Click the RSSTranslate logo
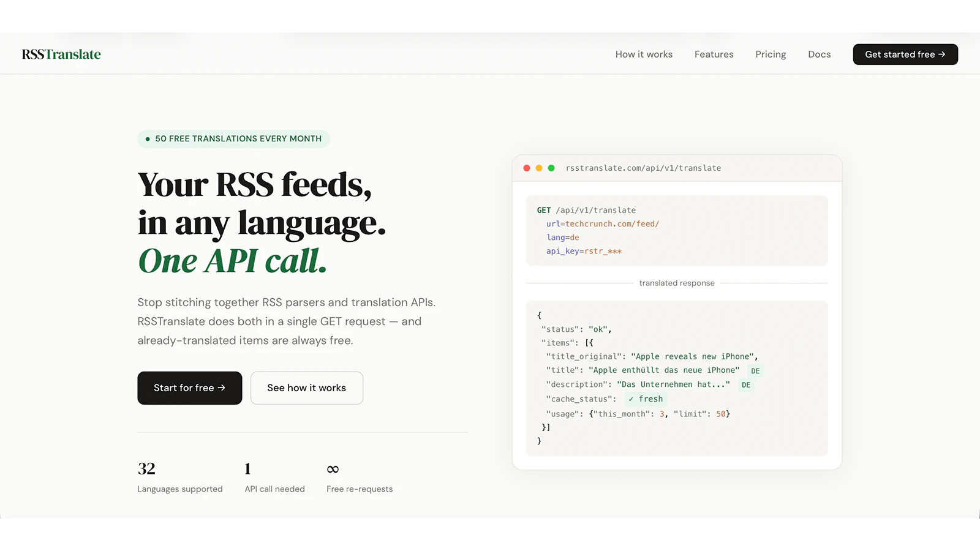Image resolution: width=980 pixels, height=551 pixels. [61, 54]
